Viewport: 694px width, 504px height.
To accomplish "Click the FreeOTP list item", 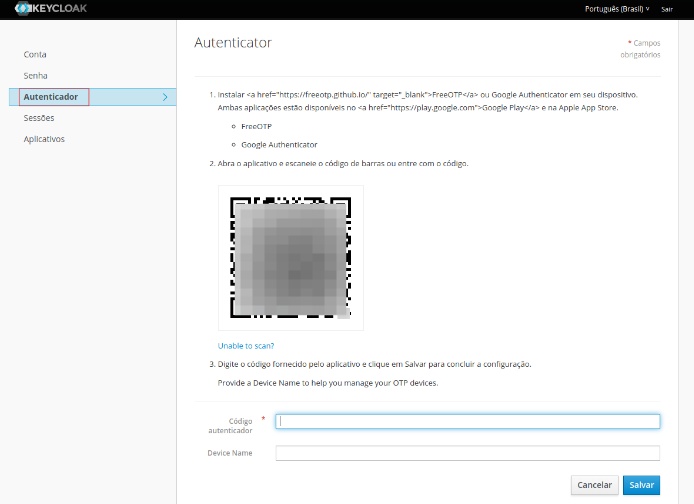I will pos(257,127).
